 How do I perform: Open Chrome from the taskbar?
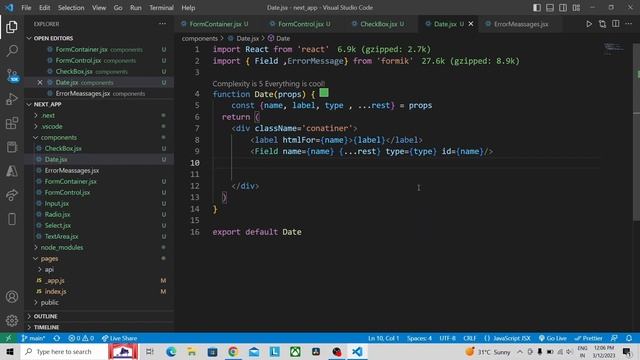coord(233,351)
